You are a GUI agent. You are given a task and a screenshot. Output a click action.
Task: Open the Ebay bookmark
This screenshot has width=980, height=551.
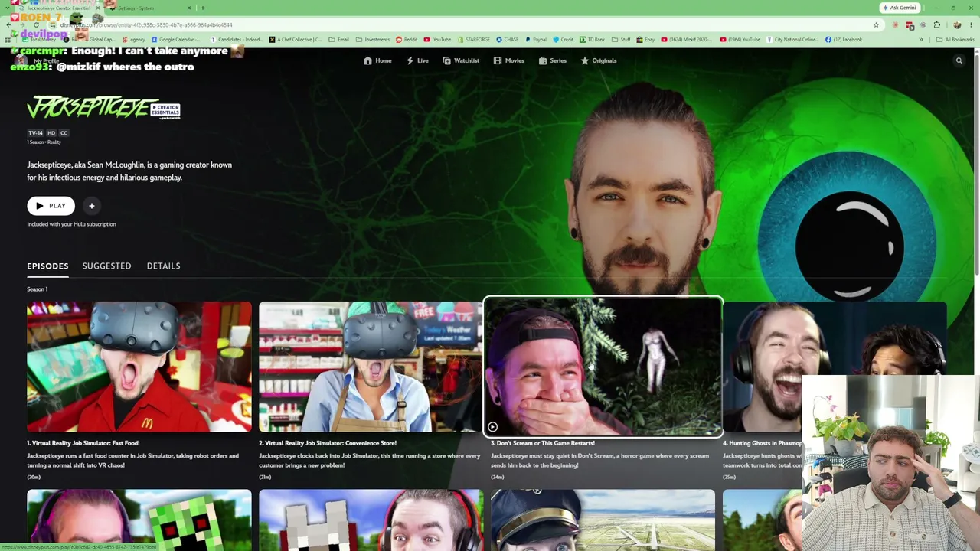tap(645, 40)
